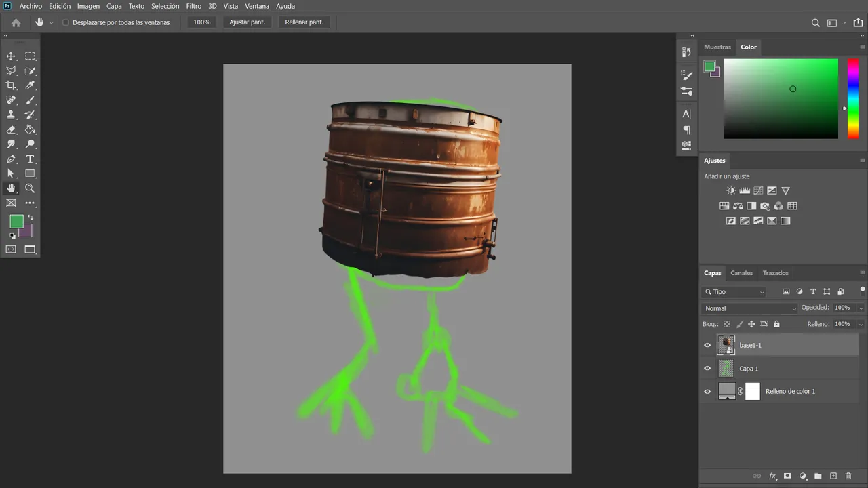Viewport: 868px width, 488px height.
Task: Select the Path Selection tool
Action: tap(11, 174)
